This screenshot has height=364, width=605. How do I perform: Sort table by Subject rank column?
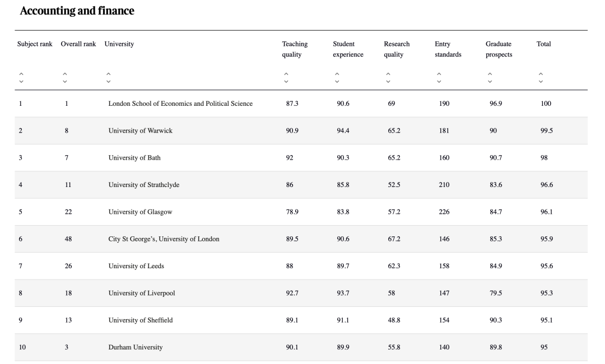point(21,78)
